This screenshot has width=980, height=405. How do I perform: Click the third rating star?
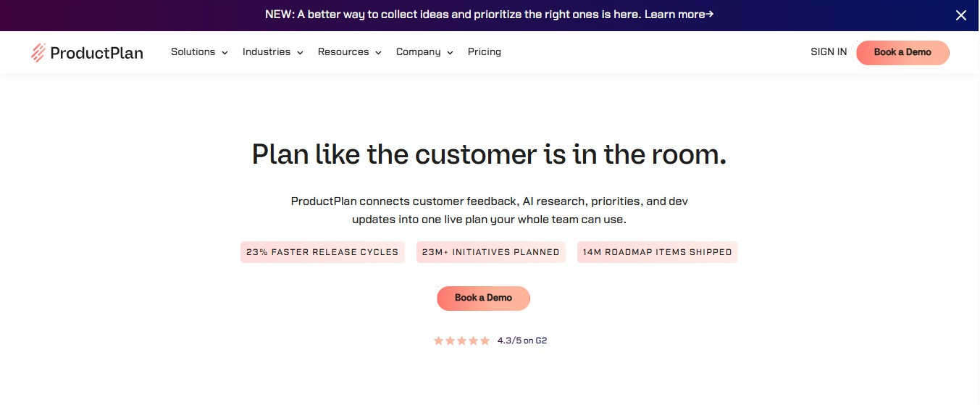461,341
